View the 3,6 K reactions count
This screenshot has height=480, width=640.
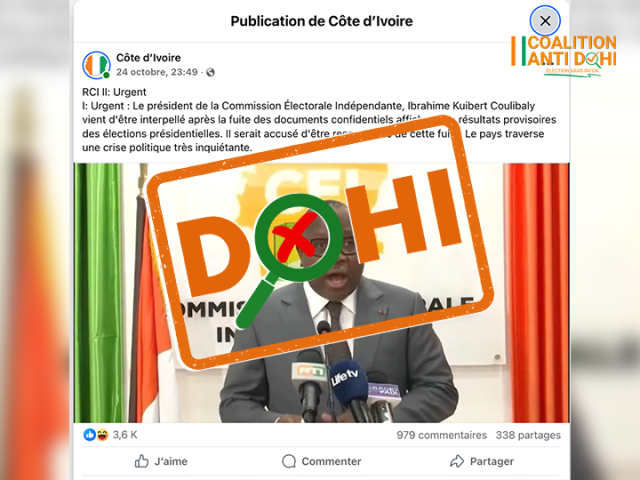pos(125,435)
